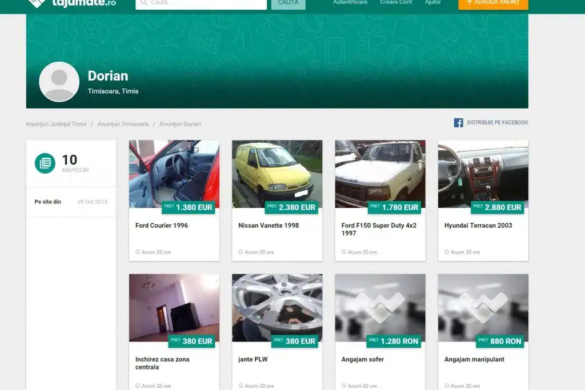Click the 29 Oct 2015 date
The image size is (585, 390).
[93, 202]
